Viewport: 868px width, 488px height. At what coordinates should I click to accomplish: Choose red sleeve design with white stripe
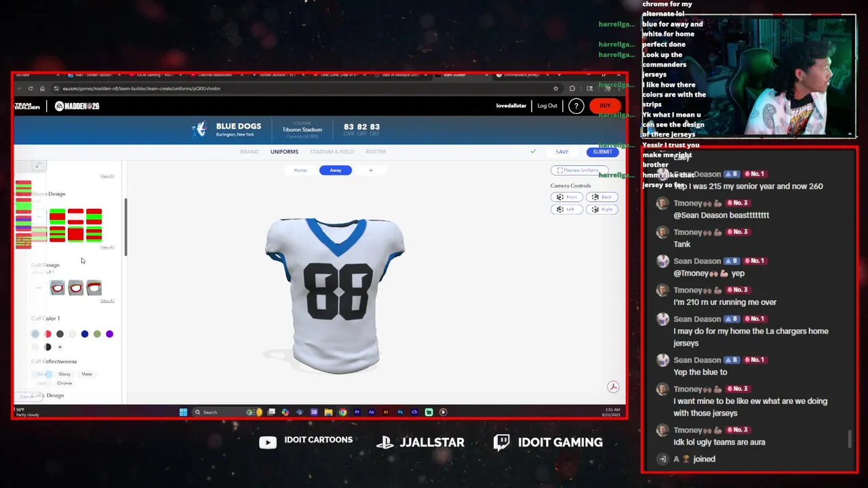coord(75,217)
